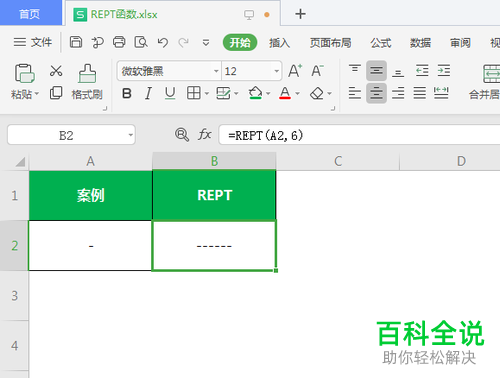Click the Cut scissors icon
The height and width of the screenshot is (378, 500).
56,71
